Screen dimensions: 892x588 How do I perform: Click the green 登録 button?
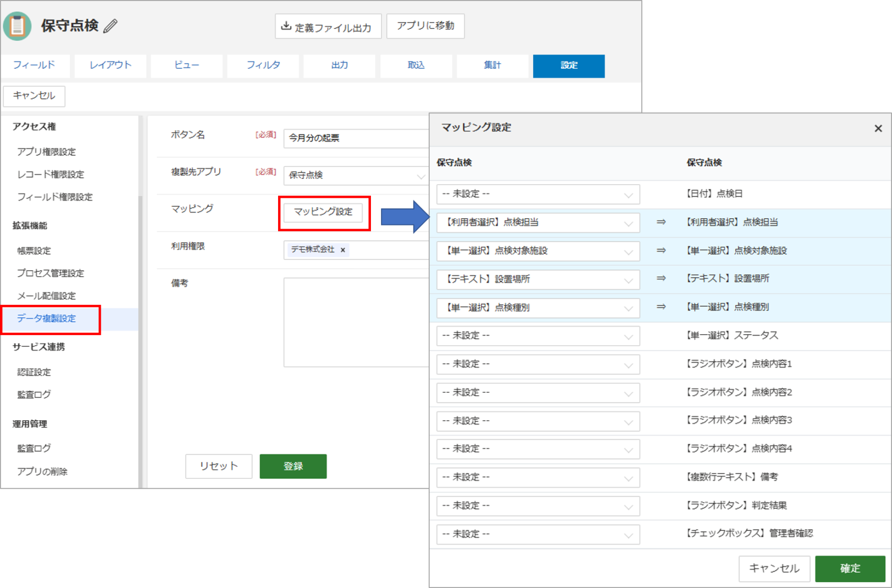(293, 466)
